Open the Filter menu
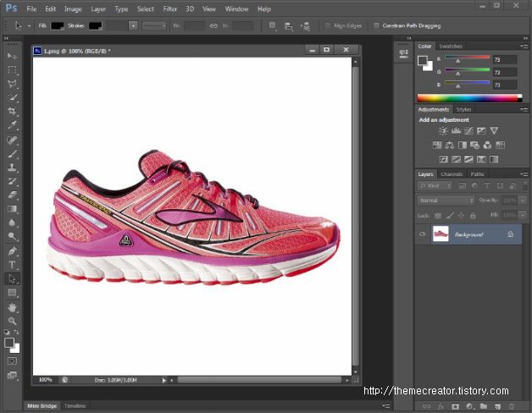This screenshot has width=532, height=413. pos(170,9)
